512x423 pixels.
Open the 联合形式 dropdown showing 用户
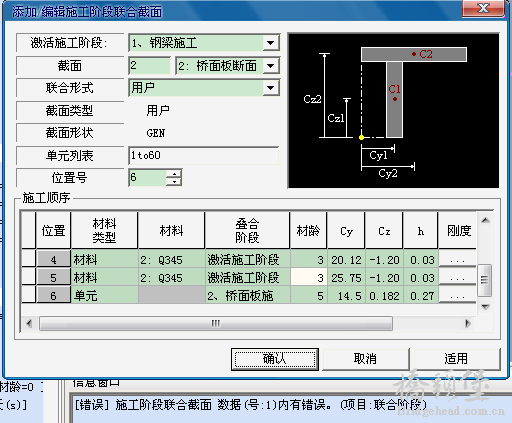pos(270,88)
